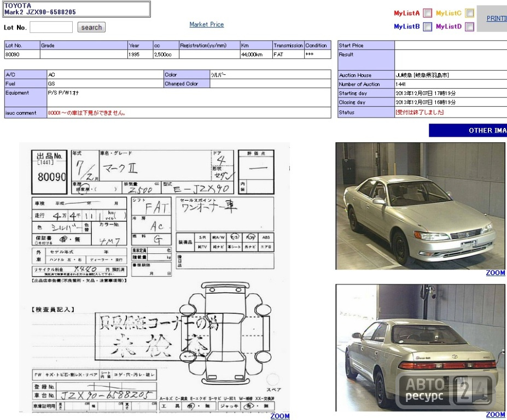Image resolution: width=507 pixels, height=420 pixels.
Task: Click the Start Price label cell
Action: tap(366, 45)
